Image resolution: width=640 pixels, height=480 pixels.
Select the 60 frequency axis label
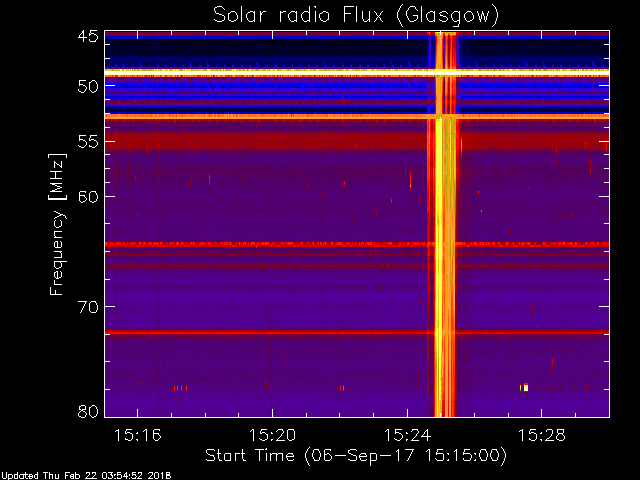click(x=88, y=197)
